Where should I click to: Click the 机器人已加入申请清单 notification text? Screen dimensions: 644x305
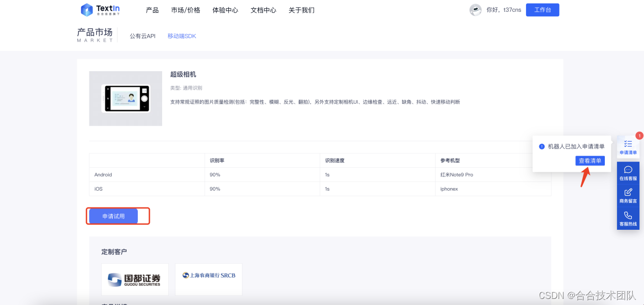[x=576, y=146]
